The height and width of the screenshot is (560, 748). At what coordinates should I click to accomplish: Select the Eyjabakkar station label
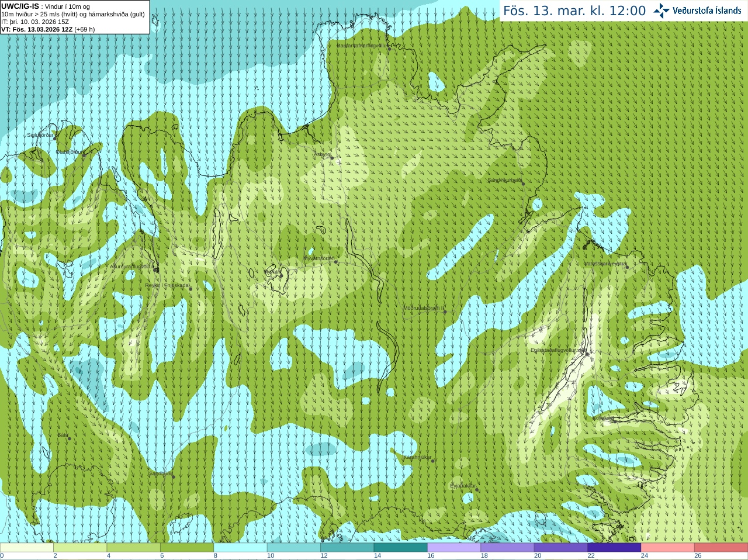463,486
